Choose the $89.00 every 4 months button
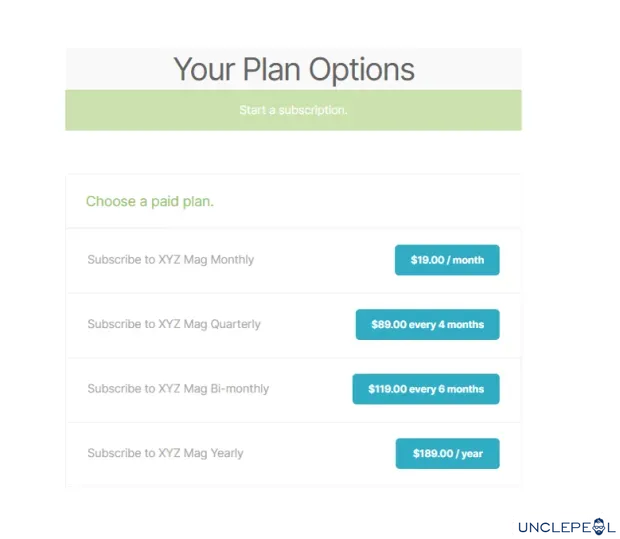Screen dimensions: 620x539 coord(427,325)
